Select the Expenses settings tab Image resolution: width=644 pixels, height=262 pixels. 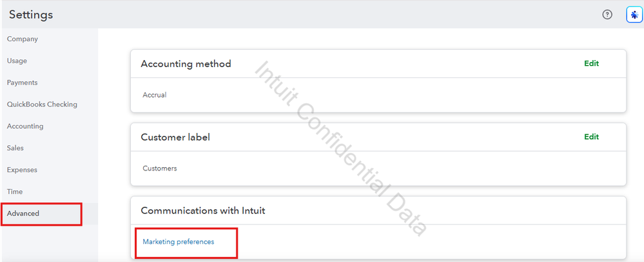click(x=23, y=170)
